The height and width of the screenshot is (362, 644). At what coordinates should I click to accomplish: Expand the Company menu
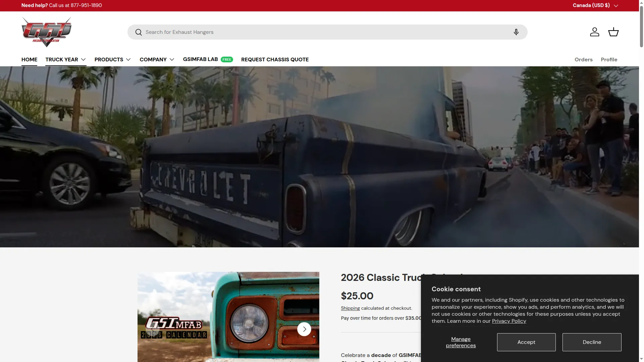[x=157, y=59]
